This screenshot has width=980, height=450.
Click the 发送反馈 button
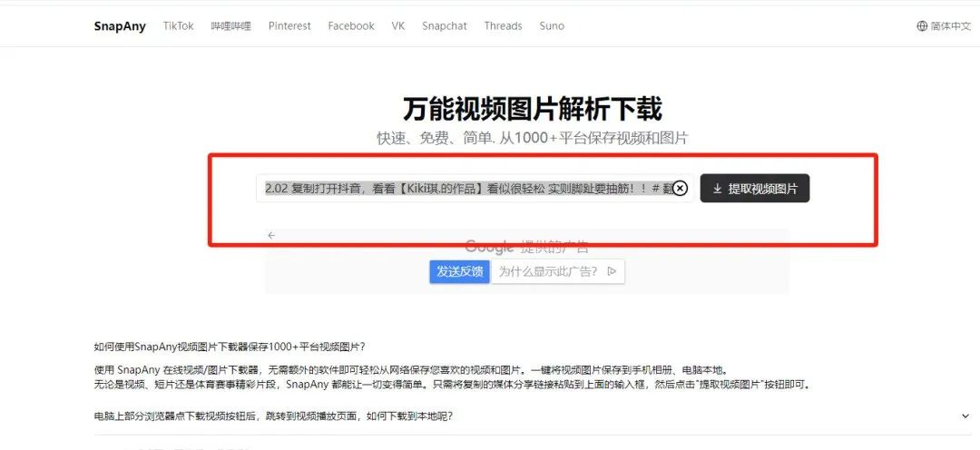pos(459,271)
